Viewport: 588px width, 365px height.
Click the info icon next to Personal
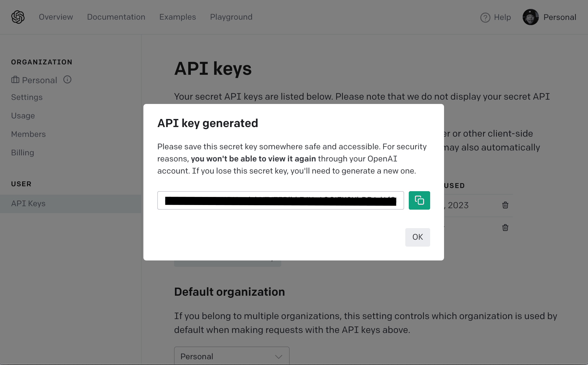pyautogui.click(x=67, y=79)
